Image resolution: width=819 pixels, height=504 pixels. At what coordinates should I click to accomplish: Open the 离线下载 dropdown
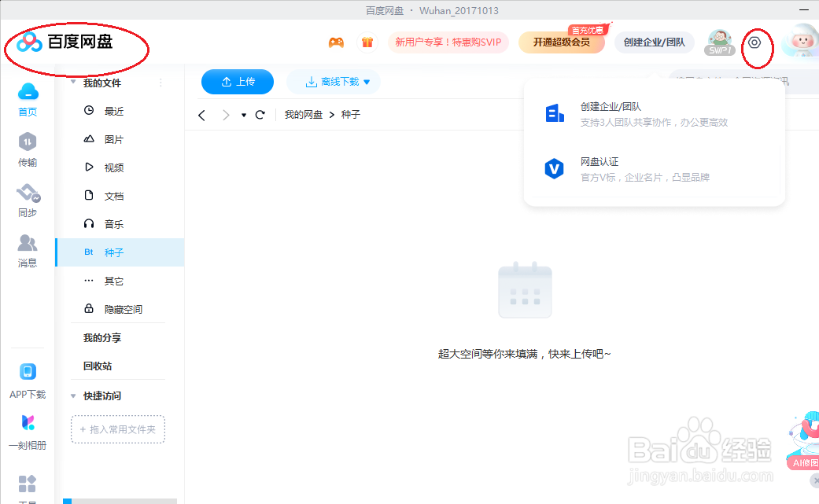tap(334, 82)
